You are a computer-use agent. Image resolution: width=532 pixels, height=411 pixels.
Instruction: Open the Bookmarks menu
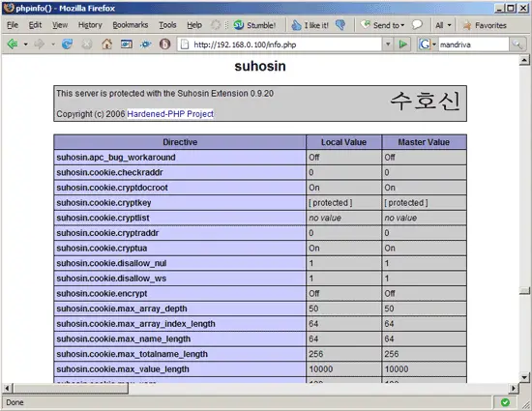tap(131, 25)
